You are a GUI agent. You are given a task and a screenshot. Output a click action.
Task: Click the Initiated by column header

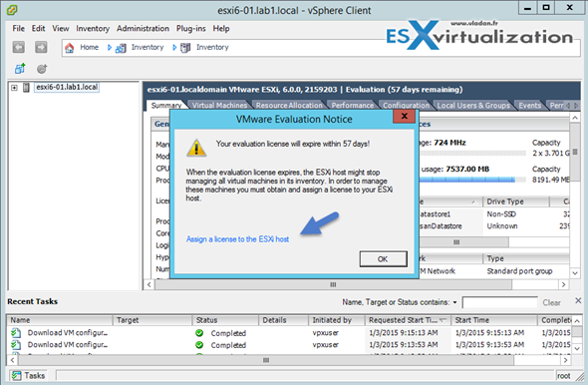coord(337,320)
